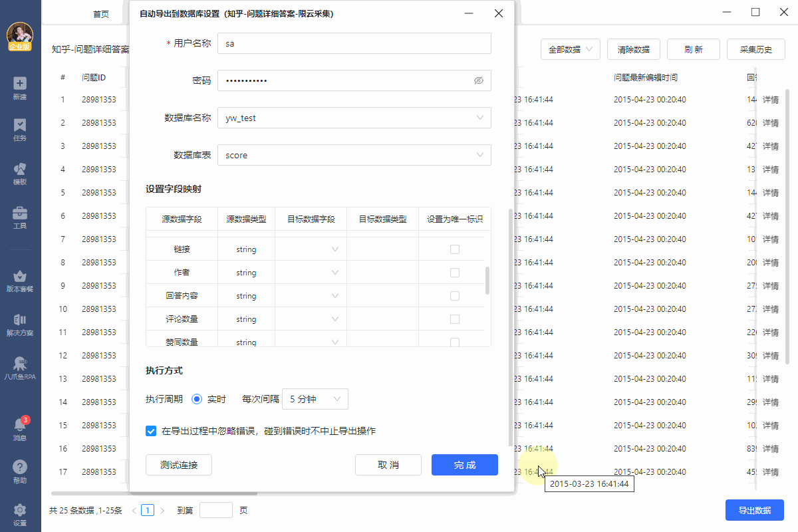Show password with the eye icon
Screen dimensions: 798x532
pyautogui.click(x=478, y=80)
